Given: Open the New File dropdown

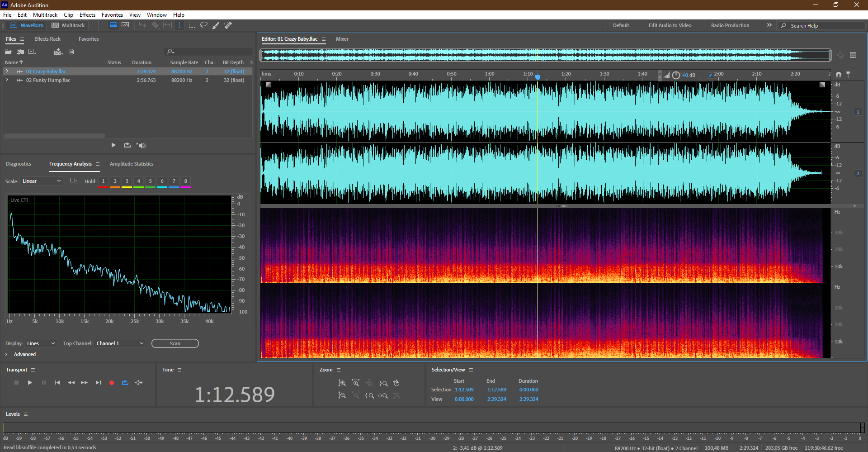Looking at the screenshot, I should click(33, 52).
